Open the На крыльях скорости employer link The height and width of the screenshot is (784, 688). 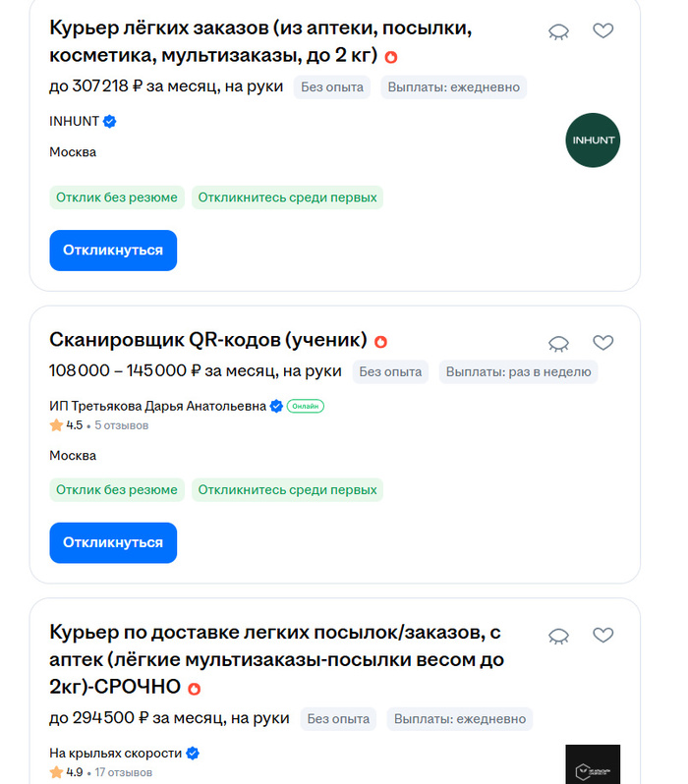coord(115,754)
